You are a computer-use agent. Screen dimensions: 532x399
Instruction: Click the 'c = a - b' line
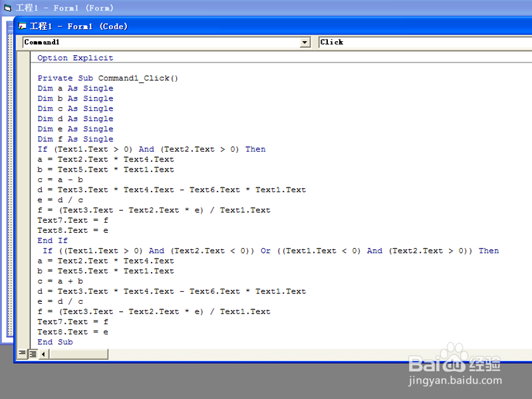(x=60, y=180)
